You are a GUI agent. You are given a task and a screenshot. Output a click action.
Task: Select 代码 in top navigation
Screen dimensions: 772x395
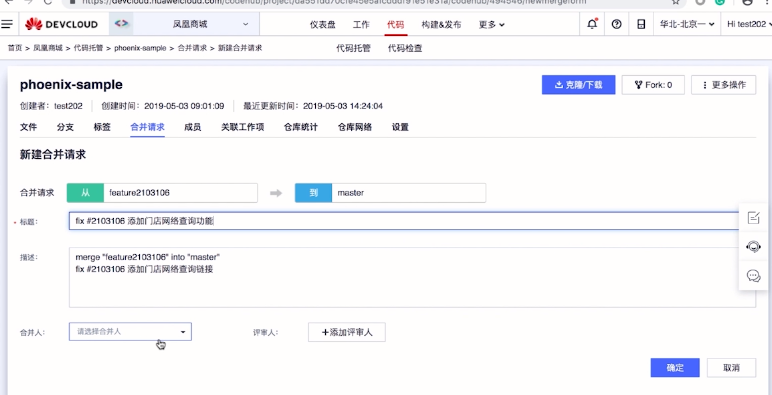tap(395, 25)
